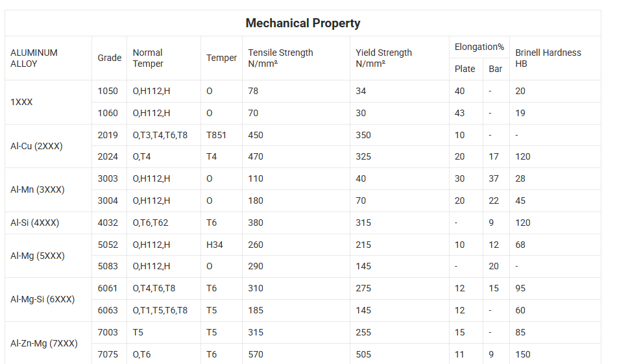Screen dimensions: 628x364
Task: Select the Elongation% header cell
Action: coord(479,47)
